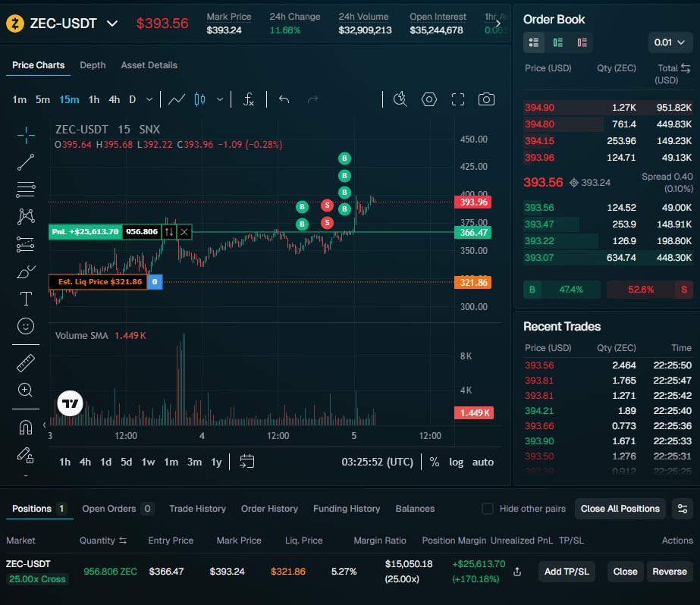Open the Trade History tab

pyautogui.click(x=197, y=509)
